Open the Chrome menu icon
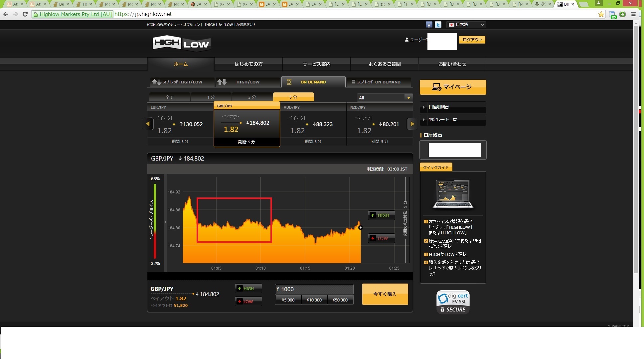 click(x=633, y=14)
